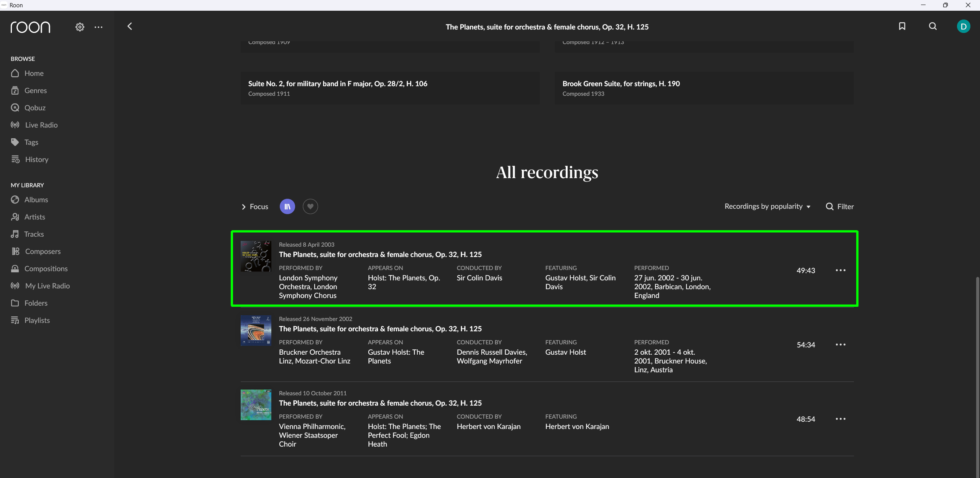
Task: Open the Bruckner Orchestra recording album cover
Action: pos(256,331)
